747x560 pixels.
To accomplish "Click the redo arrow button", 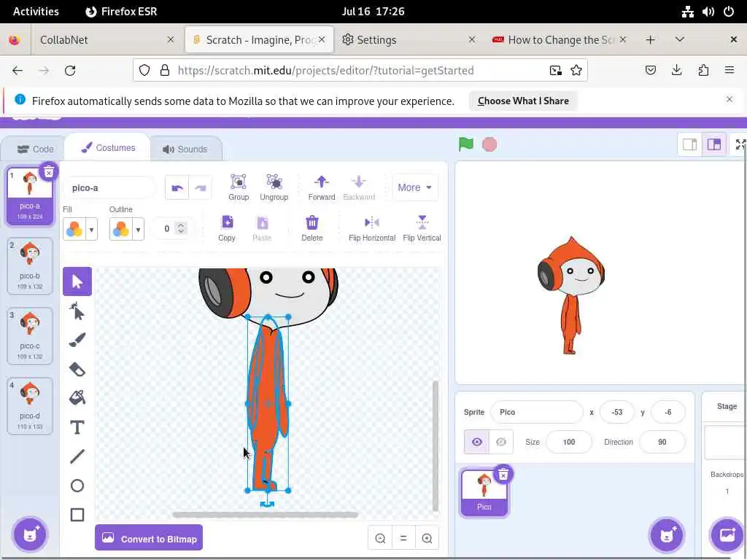I will pyautogui.click(x=201, y=187).
